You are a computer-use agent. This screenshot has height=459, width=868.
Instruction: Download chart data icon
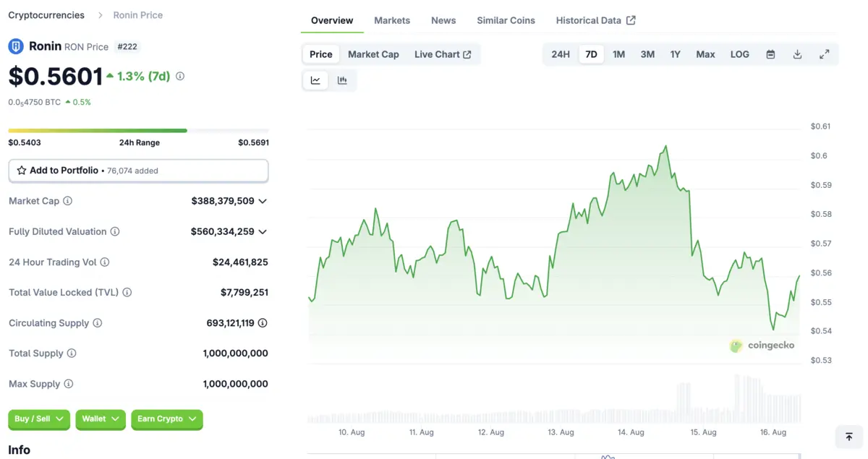[797, 54]
